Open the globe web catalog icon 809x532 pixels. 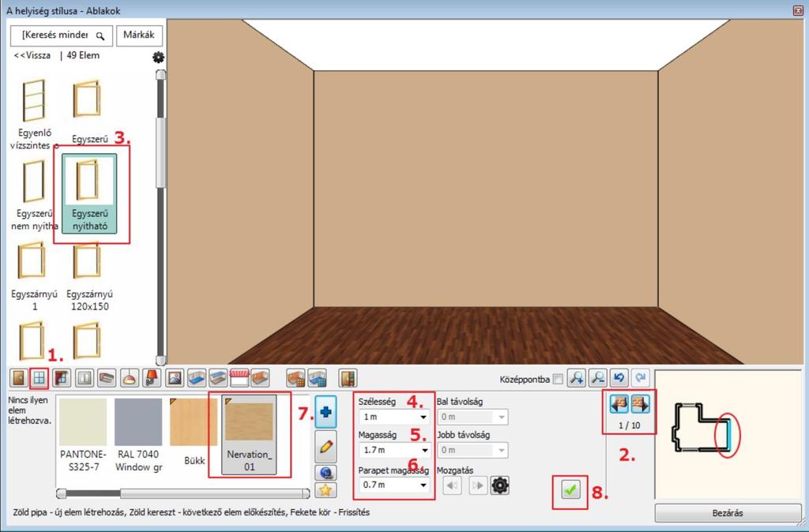click(x=325, y=472)
